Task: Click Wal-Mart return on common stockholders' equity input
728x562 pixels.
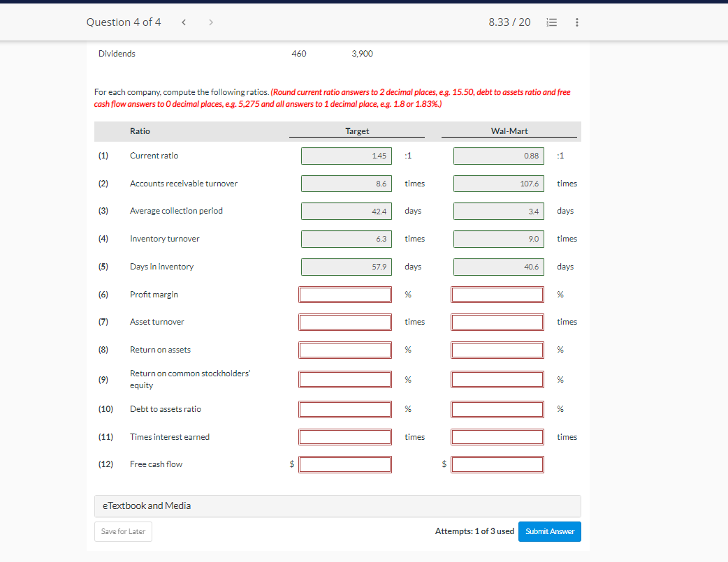Action: click(497, 379)
